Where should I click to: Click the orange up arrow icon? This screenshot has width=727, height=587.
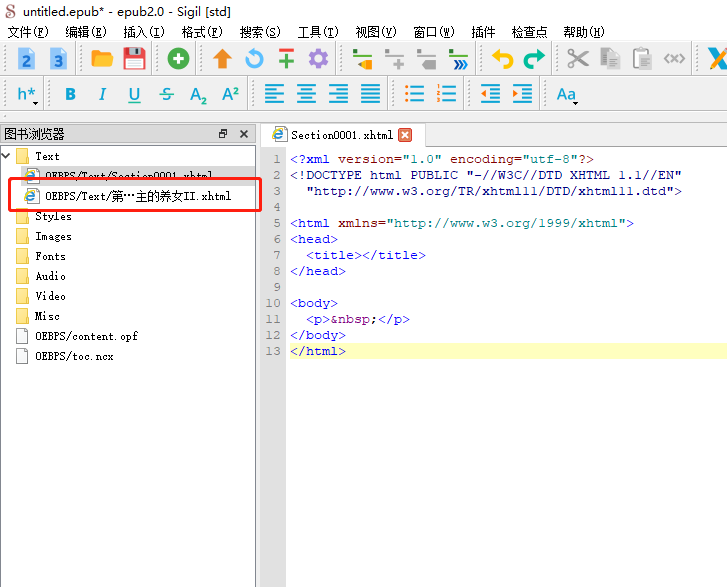[x=222, y=59]
